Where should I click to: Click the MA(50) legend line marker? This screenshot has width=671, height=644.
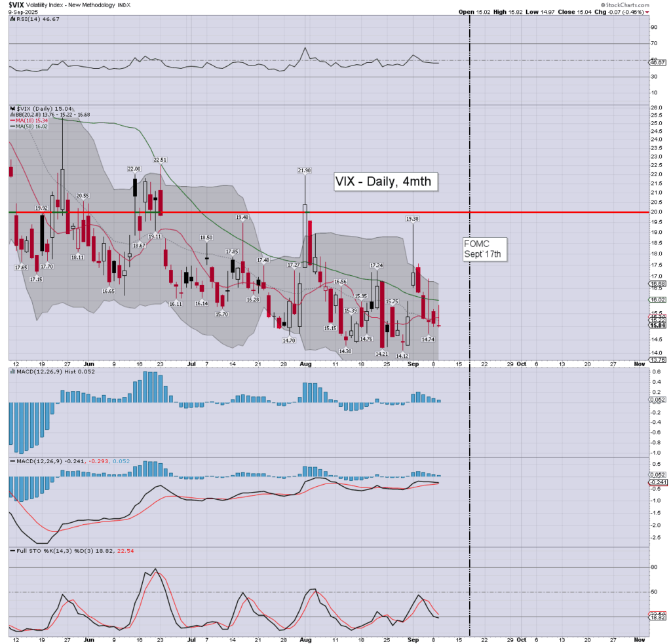12,127
